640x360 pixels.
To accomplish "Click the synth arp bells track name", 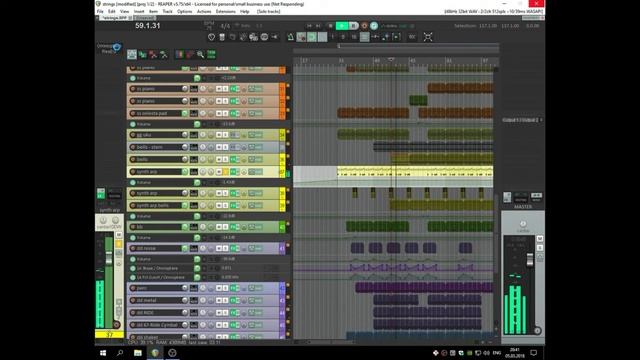I will point(153,205).
